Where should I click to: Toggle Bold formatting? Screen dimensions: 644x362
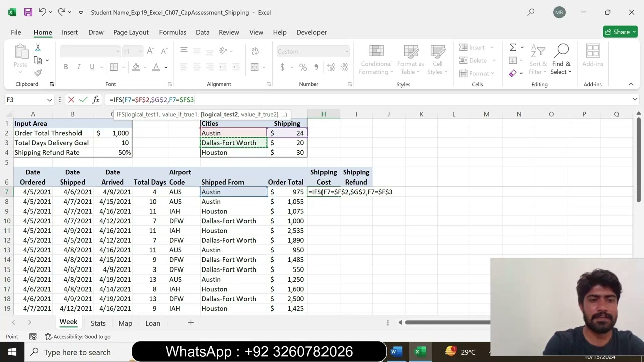coord(66,67)
